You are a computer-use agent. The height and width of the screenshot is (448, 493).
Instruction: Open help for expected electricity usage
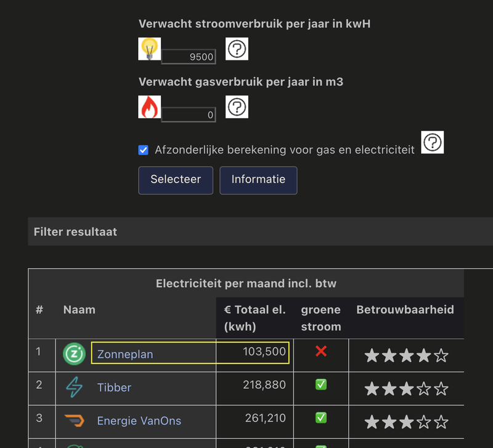pyautogui.click(x=237, y=49)
